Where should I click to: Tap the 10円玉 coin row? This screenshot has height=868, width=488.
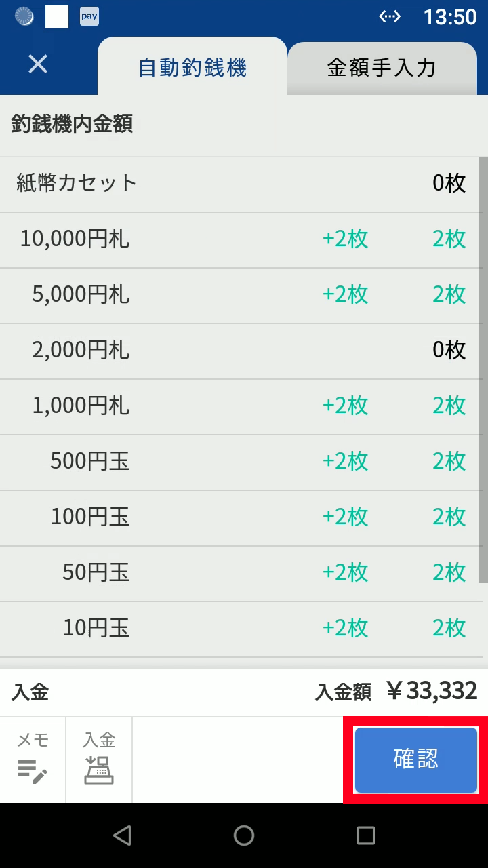tap(241, 629)
